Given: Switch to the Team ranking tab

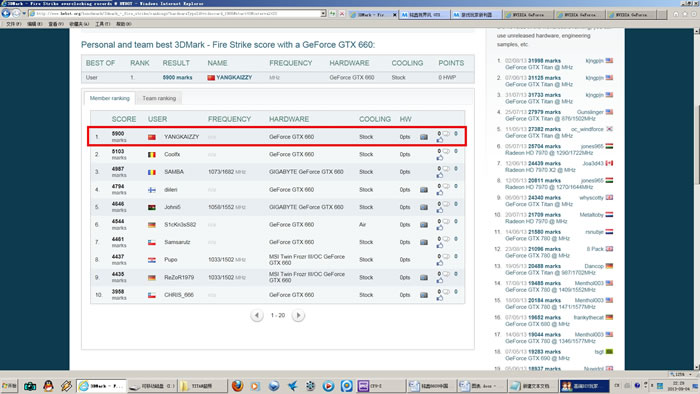Looking at the screenshot, I should coord(159,98).
